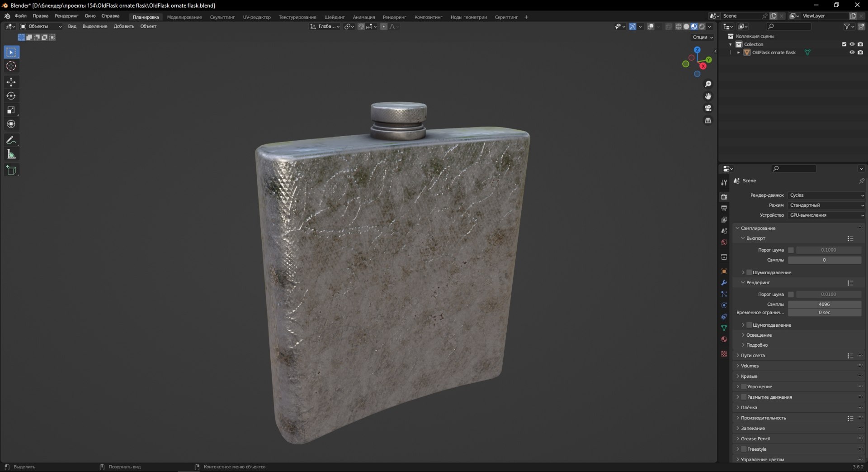Image resolution: width=868 pixels, height=472 pixels.
Task: Switch perspective/orthographic grid icon
Action: pos(708,120)
